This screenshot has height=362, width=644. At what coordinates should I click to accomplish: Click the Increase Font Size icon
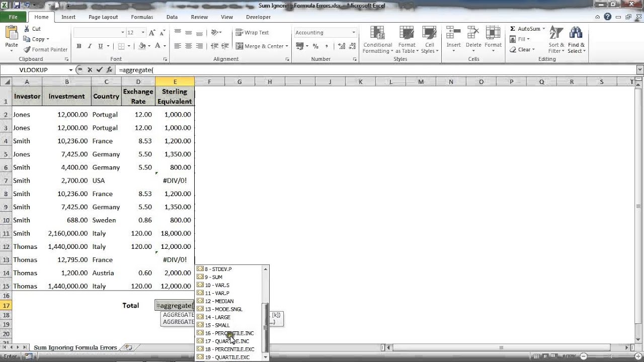(x=152, y=32)
